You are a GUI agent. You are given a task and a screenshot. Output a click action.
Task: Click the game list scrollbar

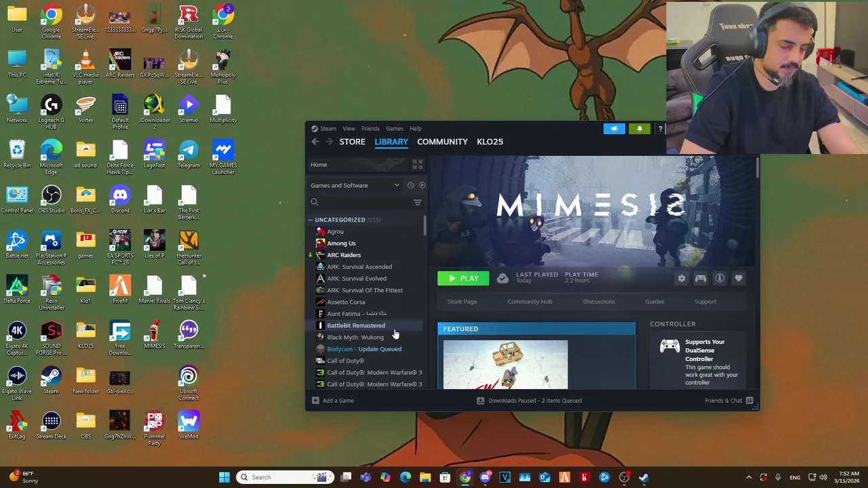coord(425,227)
